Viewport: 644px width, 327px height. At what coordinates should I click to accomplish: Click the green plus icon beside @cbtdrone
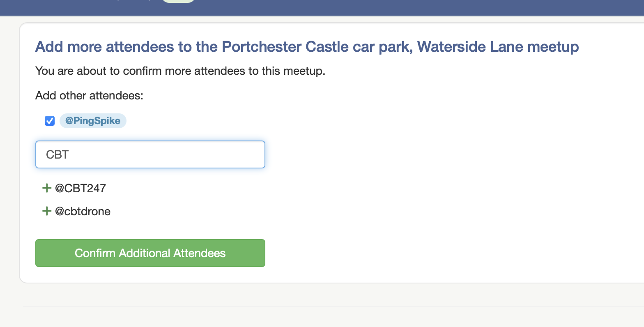coord(46,211)
